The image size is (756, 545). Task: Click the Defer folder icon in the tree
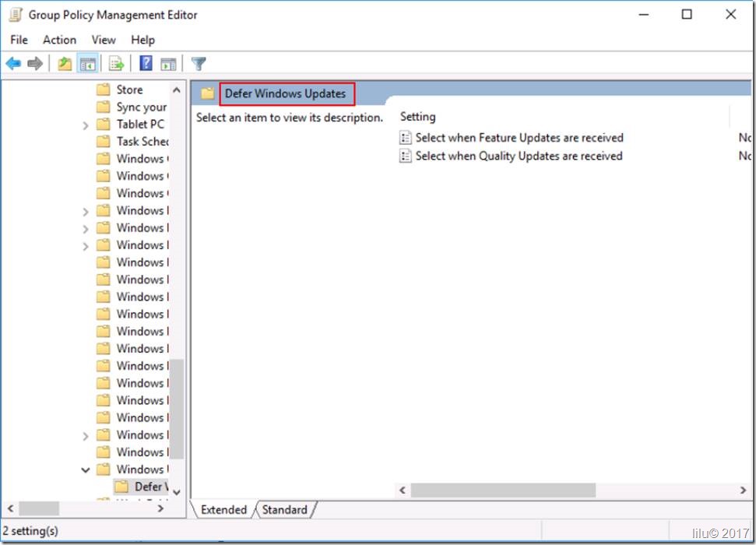pos(121,487)
